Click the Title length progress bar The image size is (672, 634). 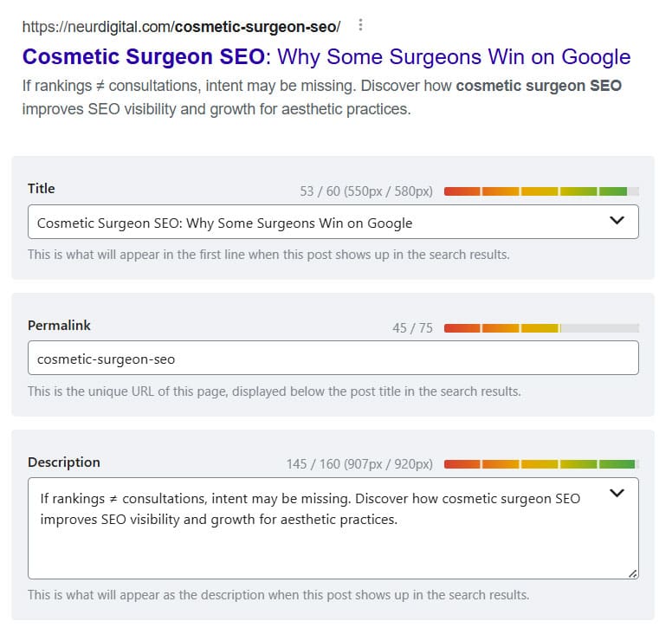tap(541, 191)
